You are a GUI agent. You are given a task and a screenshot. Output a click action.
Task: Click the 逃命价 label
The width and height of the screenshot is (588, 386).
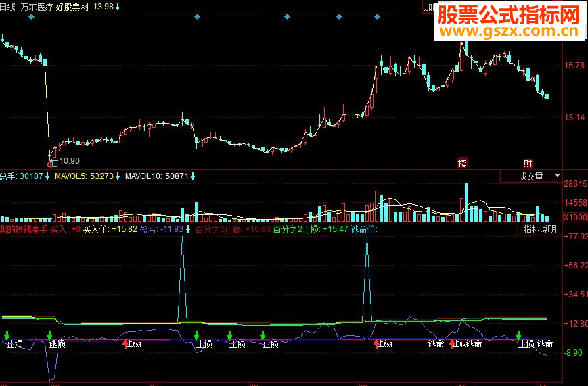pyautogui.click(x=364, y=229)
